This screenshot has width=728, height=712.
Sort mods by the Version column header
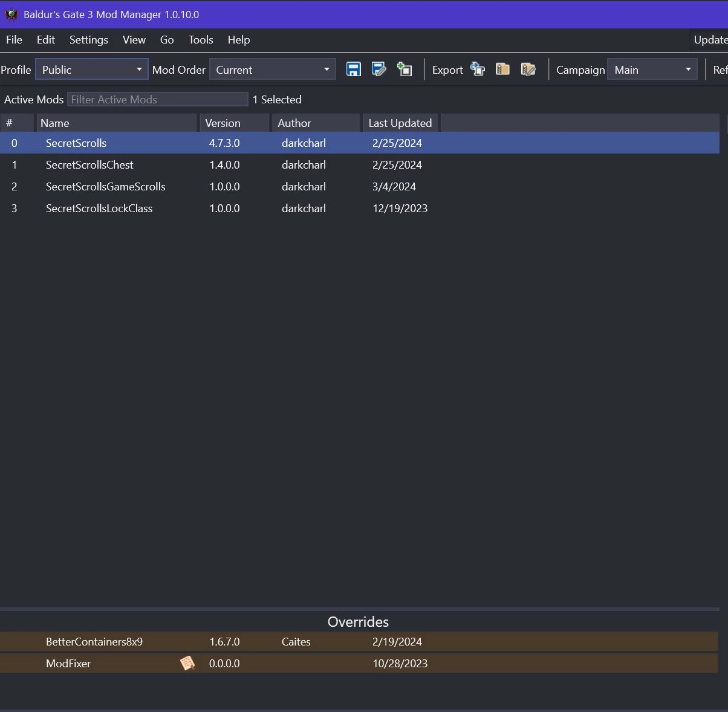tap(235, 123)
